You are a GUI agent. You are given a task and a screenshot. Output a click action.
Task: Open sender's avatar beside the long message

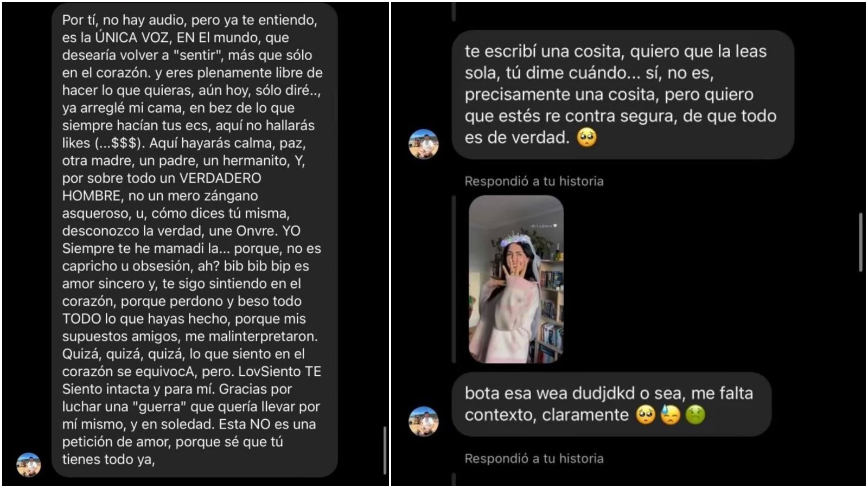pyautogui.click(x=29, y=465)
